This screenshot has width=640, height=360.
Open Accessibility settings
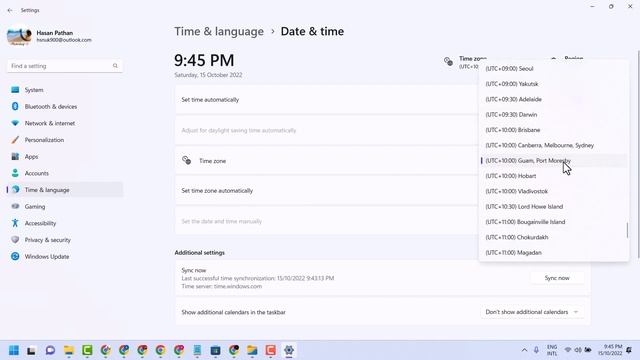coord(65,223)
